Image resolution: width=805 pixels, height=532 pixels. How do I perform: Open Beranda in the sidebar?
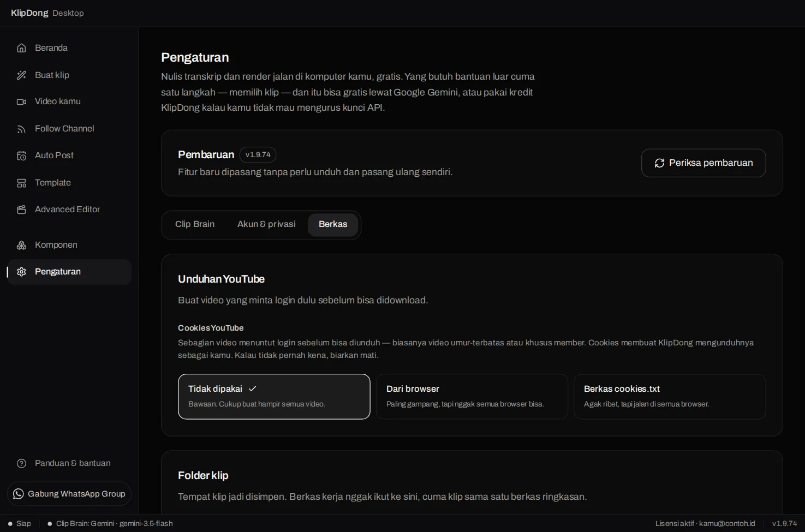click(69, 48)
